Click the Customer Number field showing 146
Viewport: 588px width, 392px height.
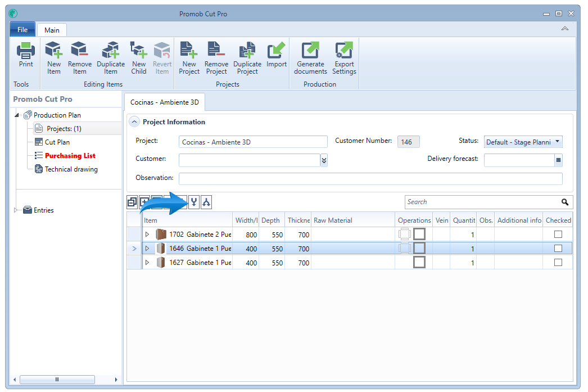tap(408, 142)
